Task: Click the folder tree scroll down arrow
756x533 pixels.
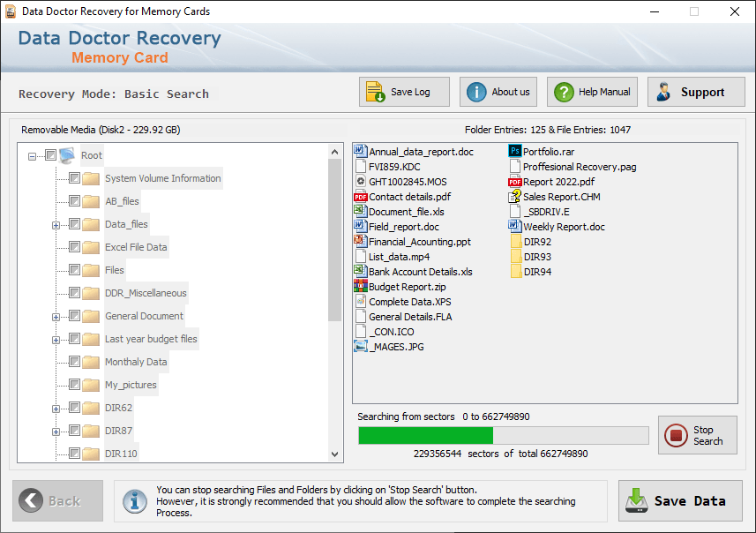Action: click(334, 454)
